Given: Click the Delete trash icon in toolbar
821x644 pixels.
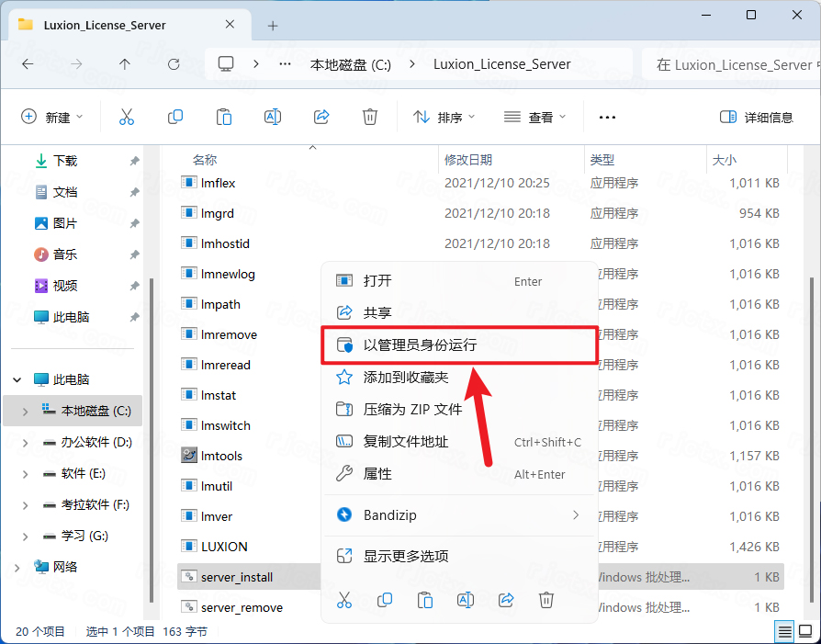Looking at the screenshot, I should coord(370,117).
